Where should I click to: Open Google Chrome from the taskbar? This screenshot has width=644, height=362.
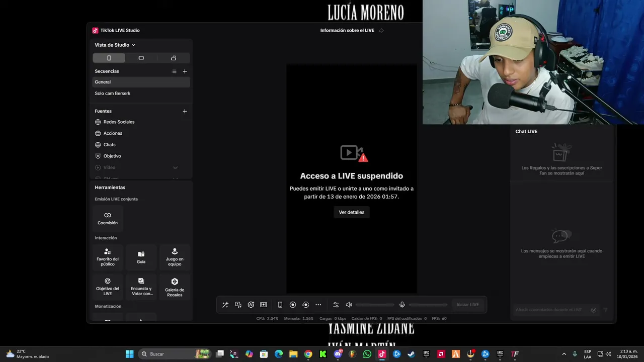(308, 354)
